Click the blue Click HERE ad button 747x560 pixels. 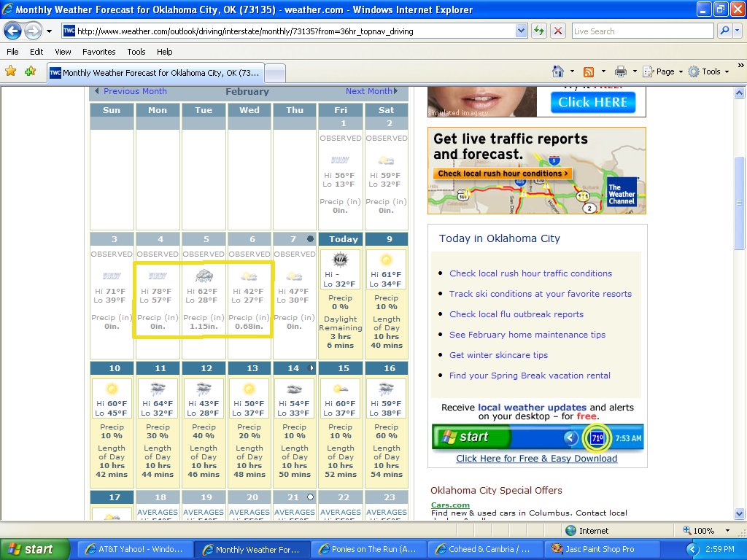click(592, 103)
